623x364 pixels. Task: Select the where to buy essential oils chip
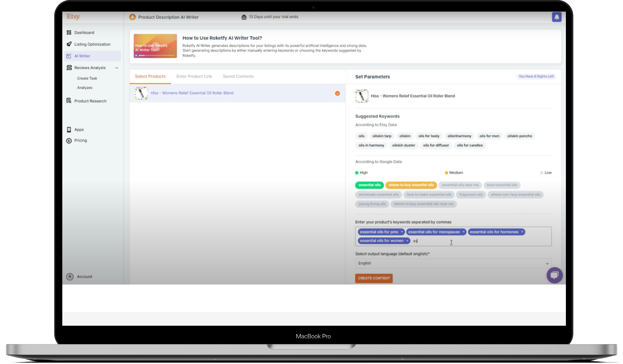pyautogui.click(x=411, y=185)
